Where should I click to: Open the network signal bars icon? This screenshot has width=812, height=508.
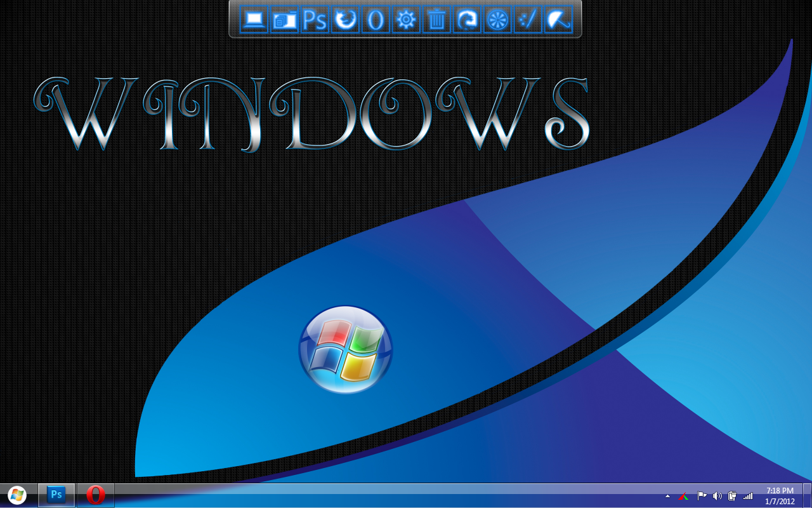click(748, 496)
